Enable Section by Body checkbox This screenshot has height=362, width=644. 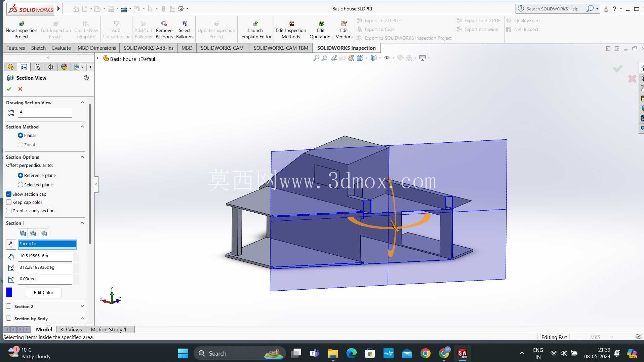tap(9, 318)
